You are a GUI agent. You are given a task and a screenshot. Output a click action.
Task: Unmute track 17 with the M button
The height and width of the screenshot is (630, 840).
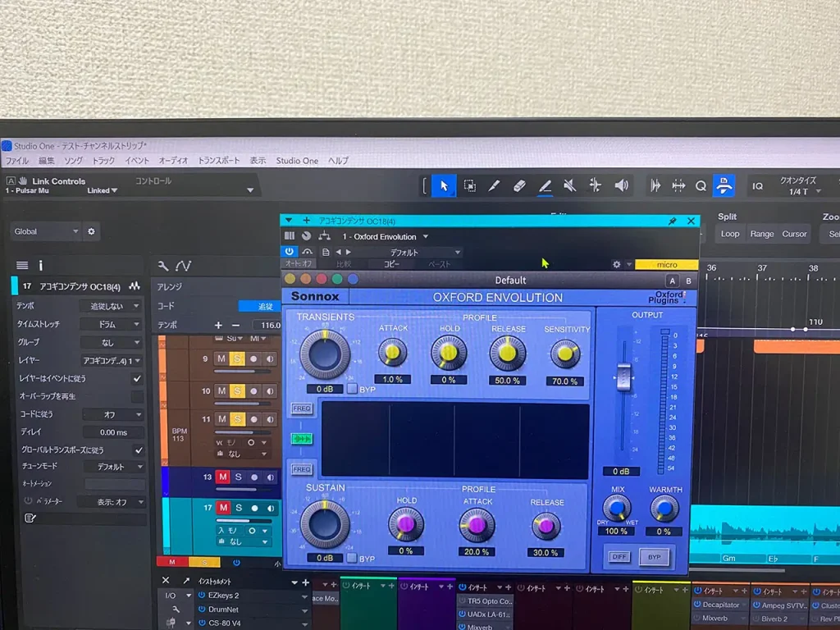[x=221, y=508]
